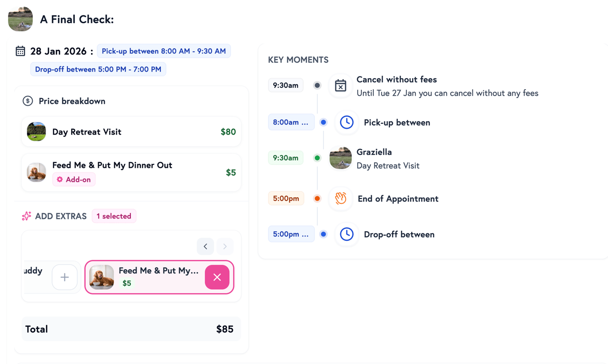
Task: Expand the truncated 8:00am pick-up time badge
Action: (291, 122)
